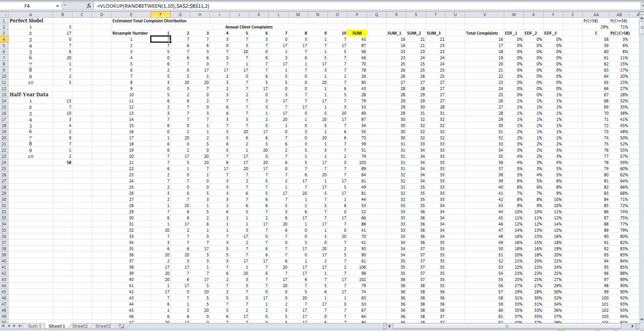The height and width of the screenshot is (331, 644).
Task: Click the yellow SUM header cell
Action: (x=357, y=33)
